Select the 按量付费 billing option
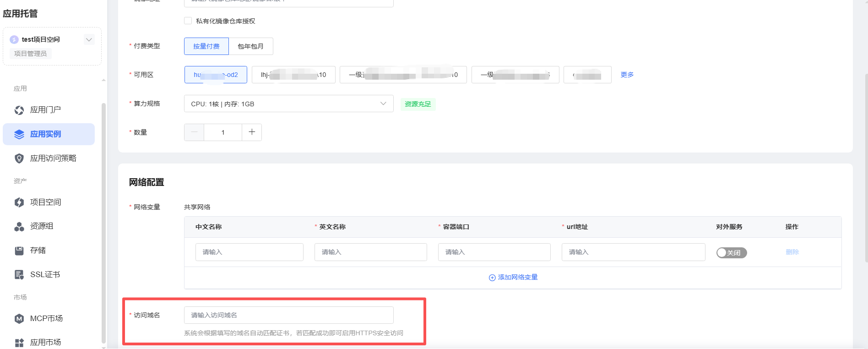The height and width of the screenshot is (349, 868). click(x=206, y=46)
